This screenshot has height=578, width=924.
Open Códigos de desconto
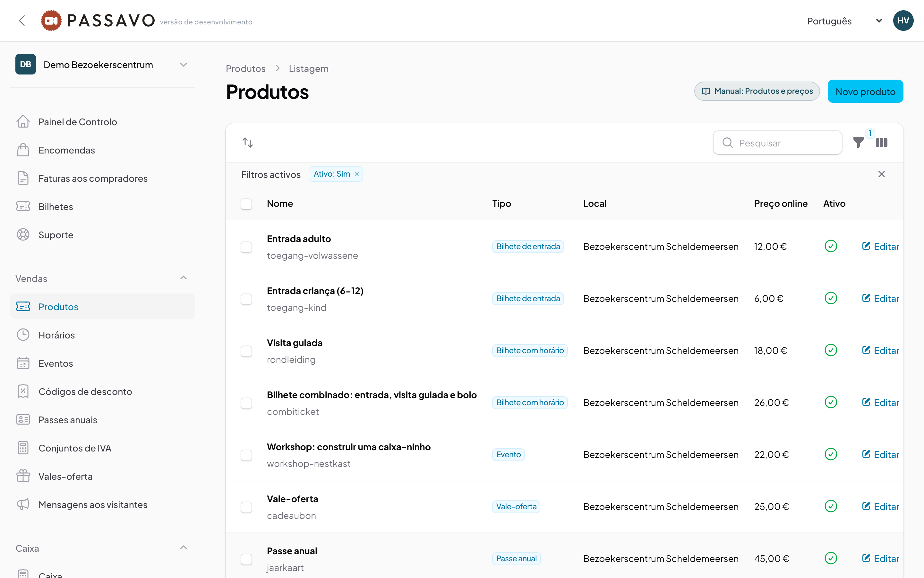pos(102,392)
